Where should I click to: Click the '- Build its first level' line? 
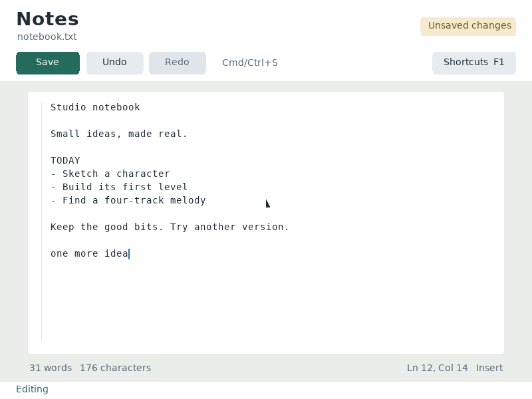pos(119,187)
